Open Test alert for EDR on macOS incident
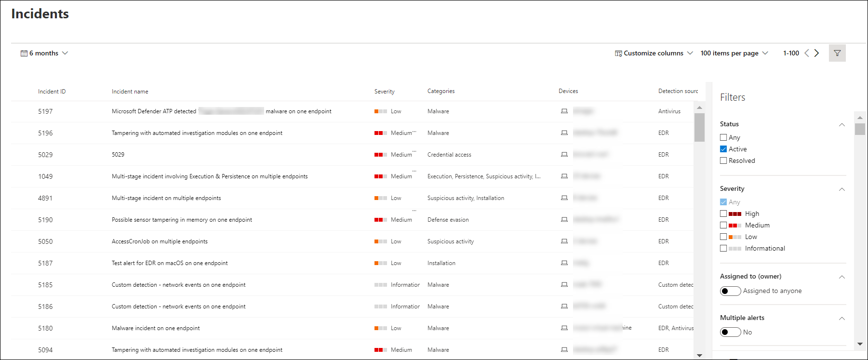Viewport: 868px width, 360px height. 170,263
